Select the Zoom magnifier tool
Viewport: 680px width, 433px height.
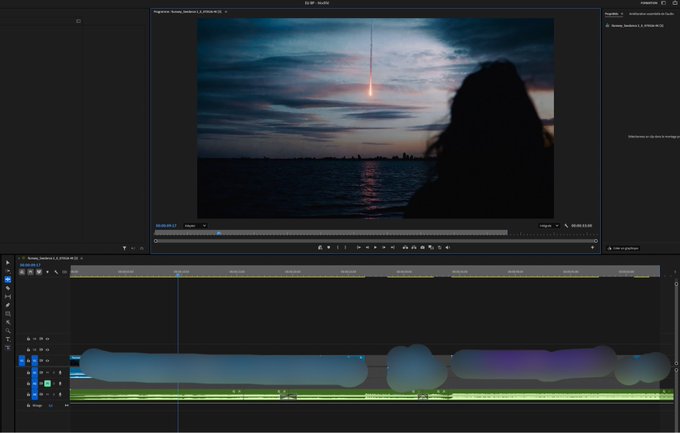tap(8, 331)
